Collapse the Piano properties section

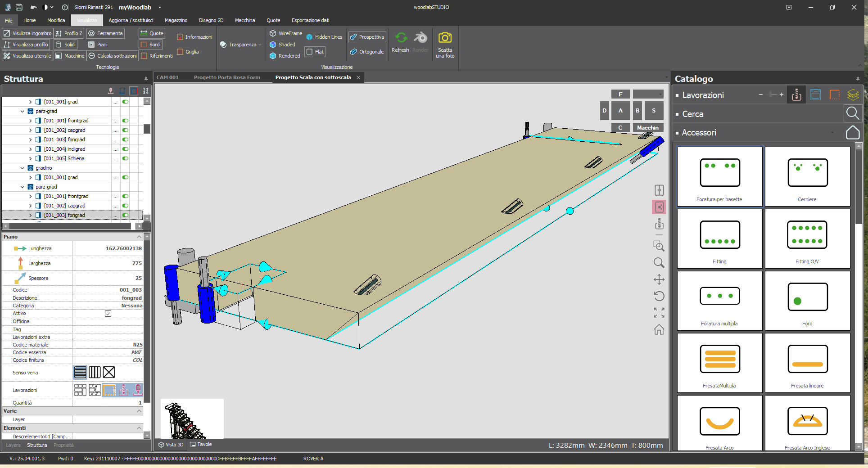pos(139,237)
